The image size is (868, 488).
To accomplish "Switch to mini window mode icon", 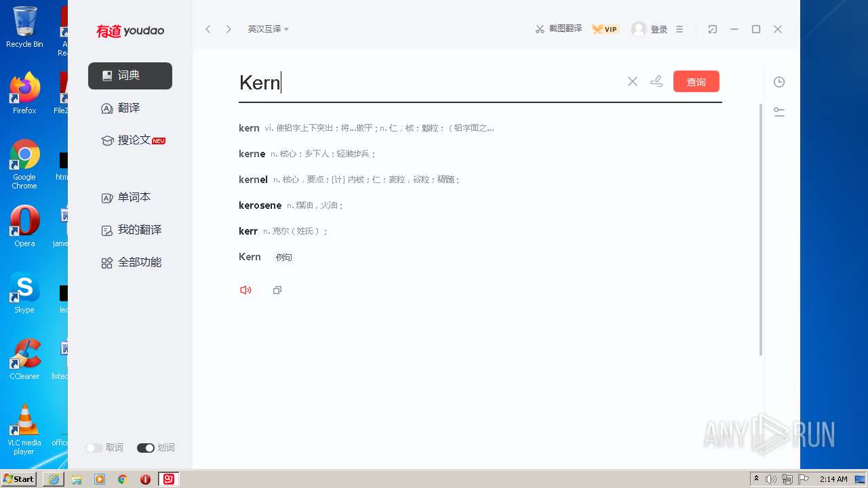I will tap(712, 29).
